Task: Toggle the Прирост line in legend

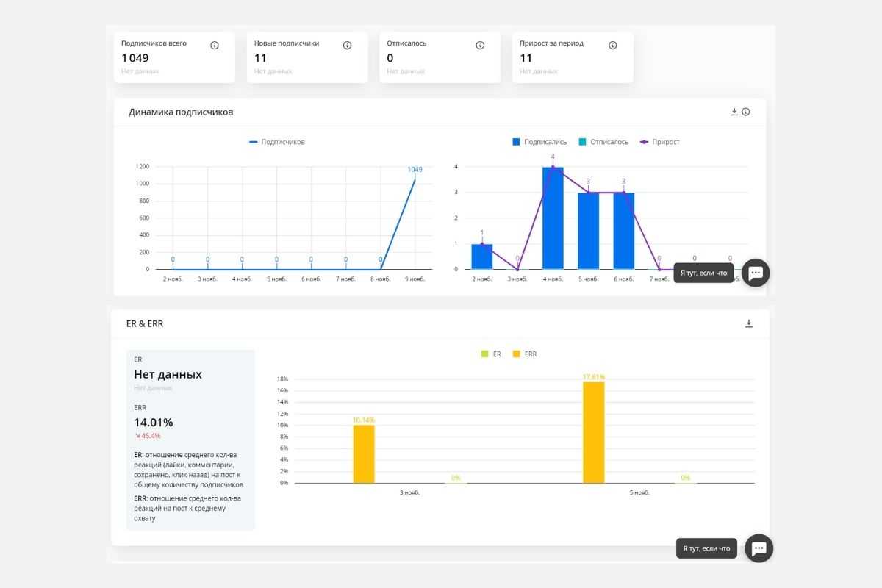Action: click(x=659, y=142)
